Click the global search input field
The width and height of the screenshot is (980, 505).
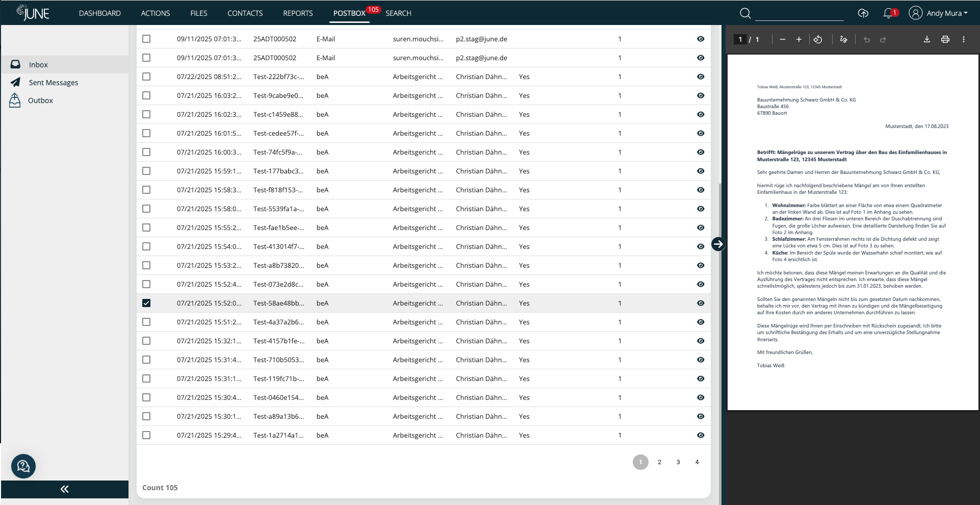click(x=799, y=14)
